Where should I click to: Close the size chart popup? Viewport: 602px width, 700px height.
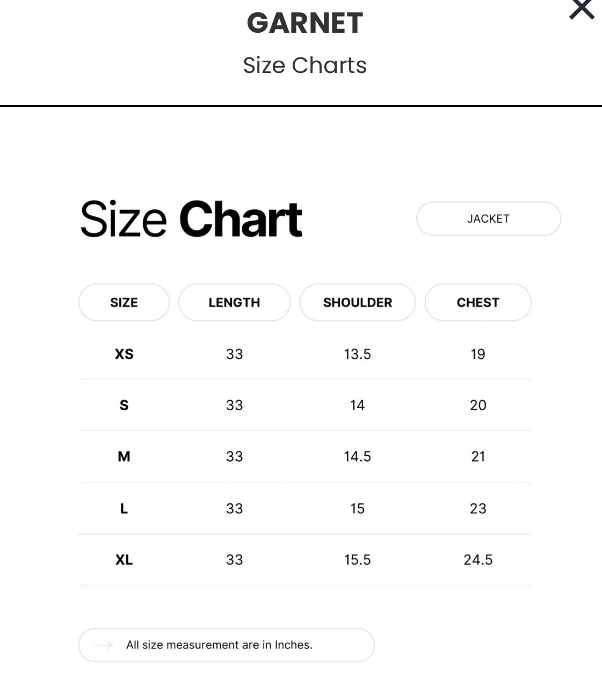582,9
